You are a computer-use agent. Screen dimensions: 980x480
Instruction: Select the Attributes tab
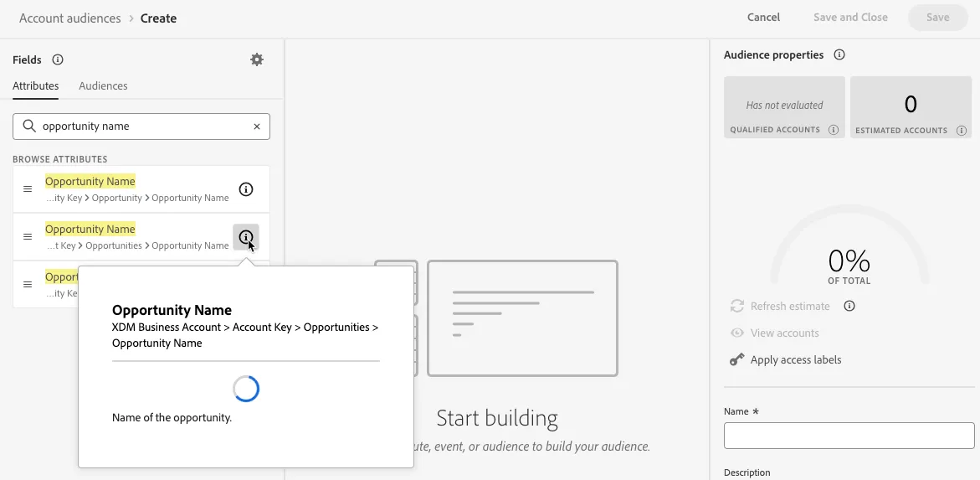pos(36,85)
